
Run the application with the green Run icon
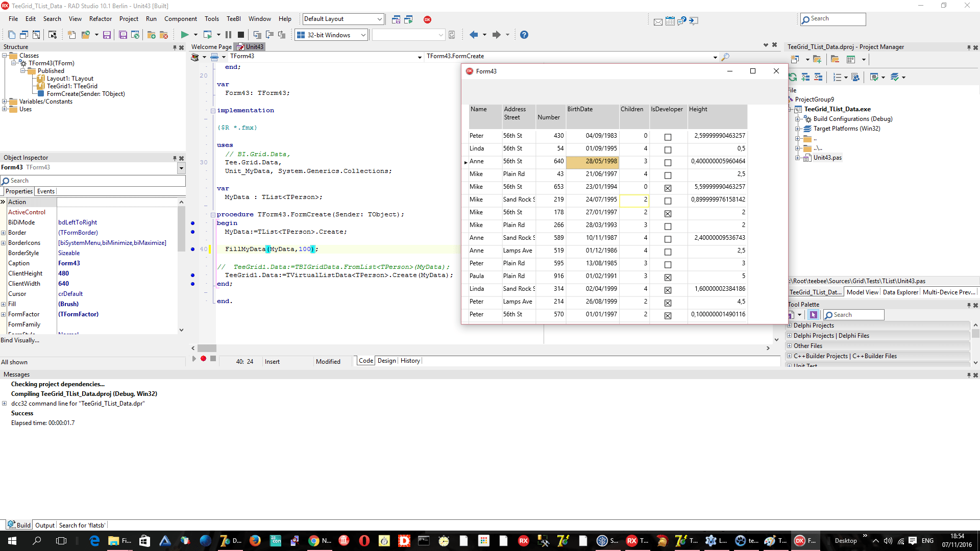[184, 35]
